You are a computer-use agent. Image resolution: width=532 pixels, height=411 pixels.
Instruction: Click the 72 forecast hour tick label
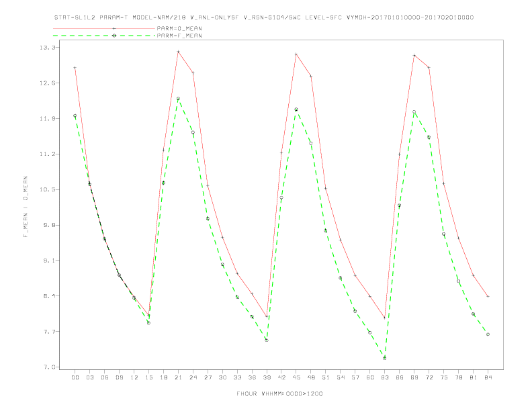pos(429,377)
